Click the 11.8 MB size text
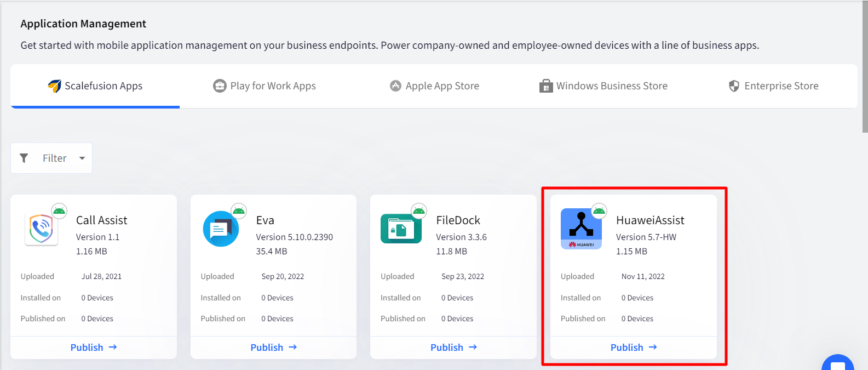Viewport: 868px width, 370px height. [x=451, y=252]
